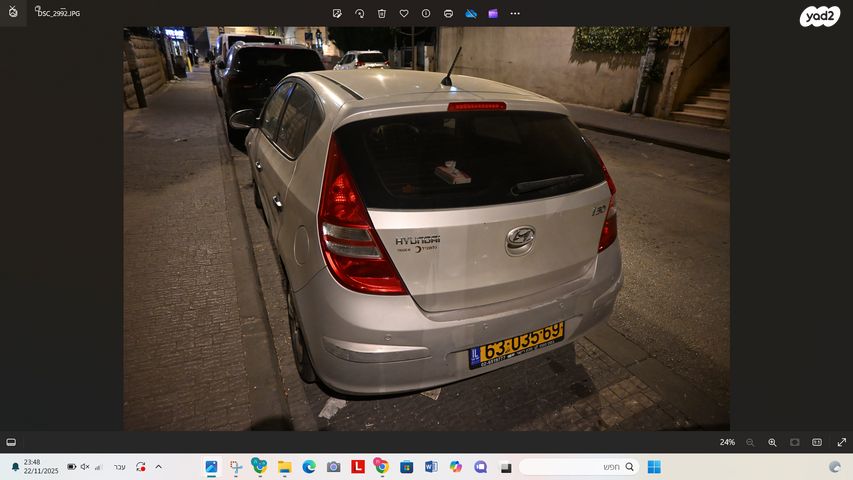Click the actual size view button
Image resolution: width=853 pixels, height=480 pixels.
[817, 442]
